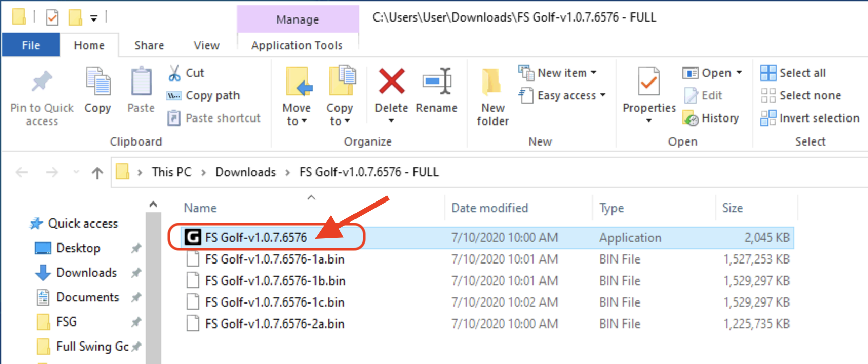Click the Properties checkmark icon
Viewport: 868px width, 364px height.
click(649, 82)
